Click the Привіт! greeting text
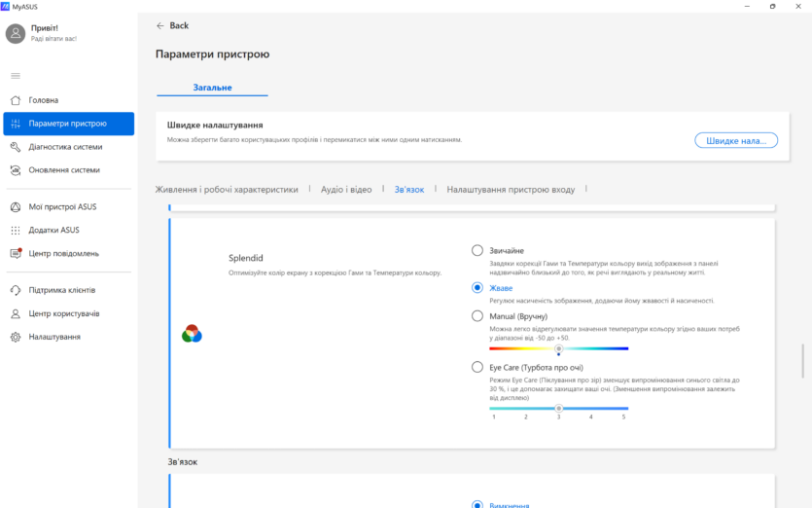Screen dimensions: 812x508 coord(45,28)
